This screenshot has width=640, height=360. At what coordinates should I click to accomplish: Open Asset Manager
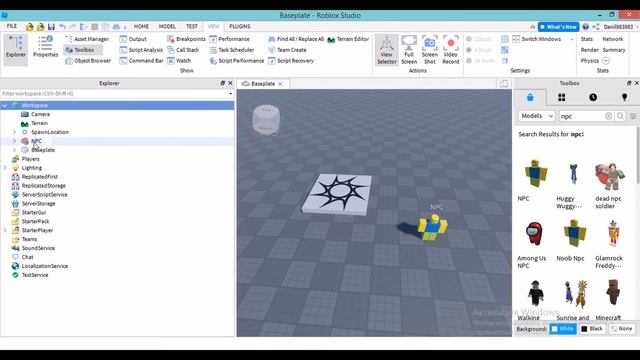[87, 39]
